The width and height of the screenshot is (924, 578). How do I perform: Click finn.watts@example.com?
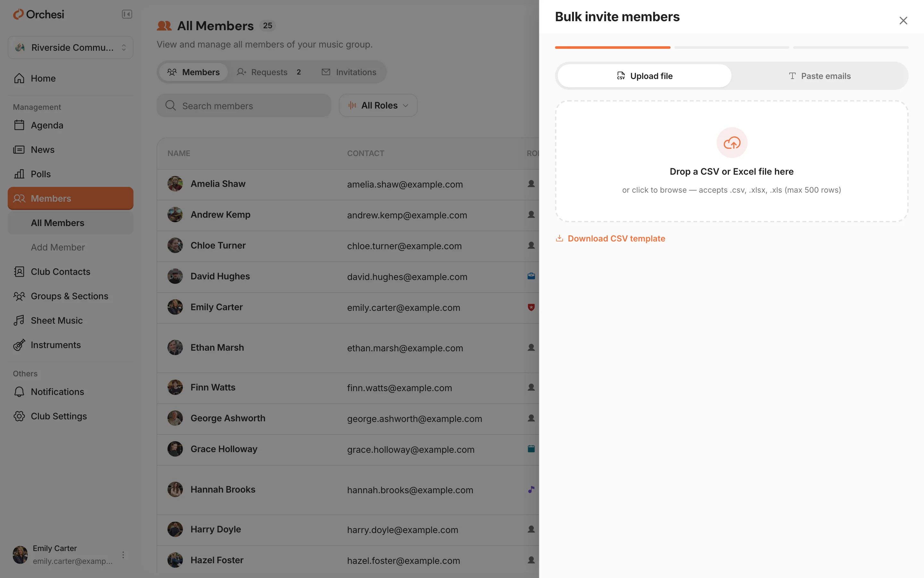click(399, 388)
